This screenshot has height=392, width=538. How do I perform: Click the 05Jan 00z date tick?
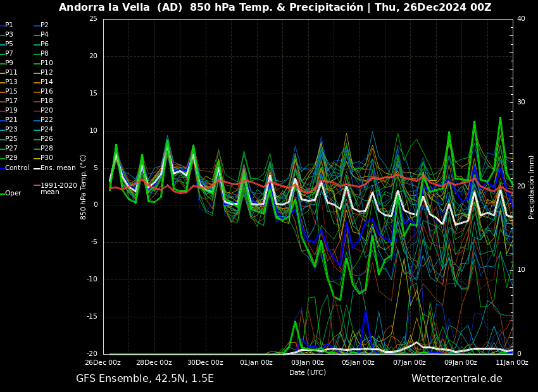coord(358,362)
